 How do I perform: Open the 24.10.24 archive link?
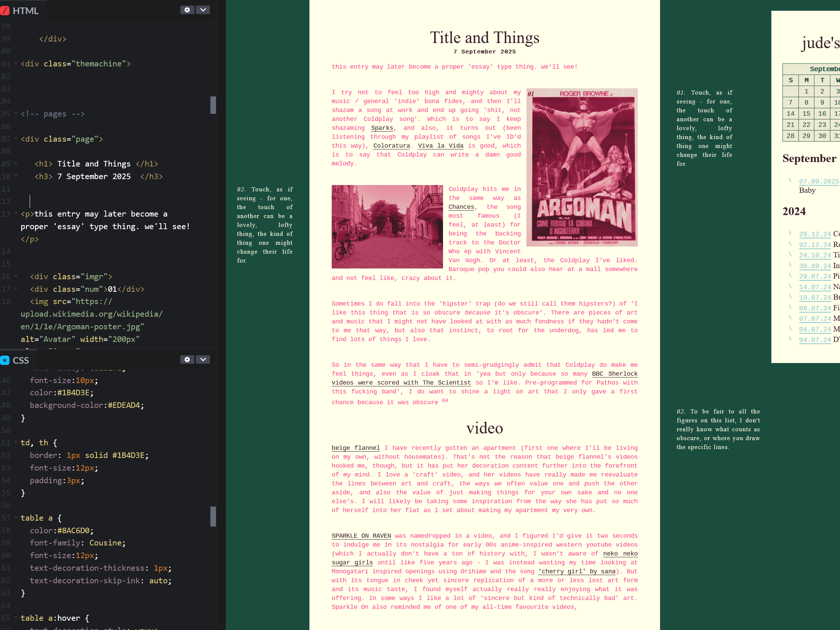click(x=815, y=255)
